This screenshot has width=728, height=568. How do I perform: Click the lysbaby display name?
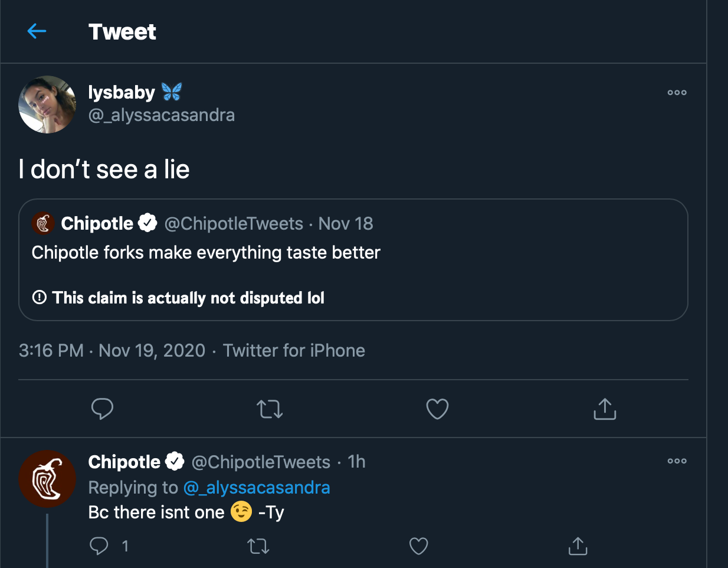(x=122, y=92)
